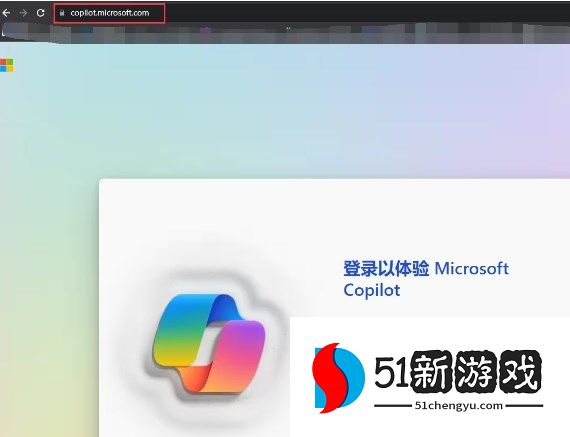The width and height of the screenshot is (570, 437).
Task: Click the padlock site info icon
Action: (62, 13)
